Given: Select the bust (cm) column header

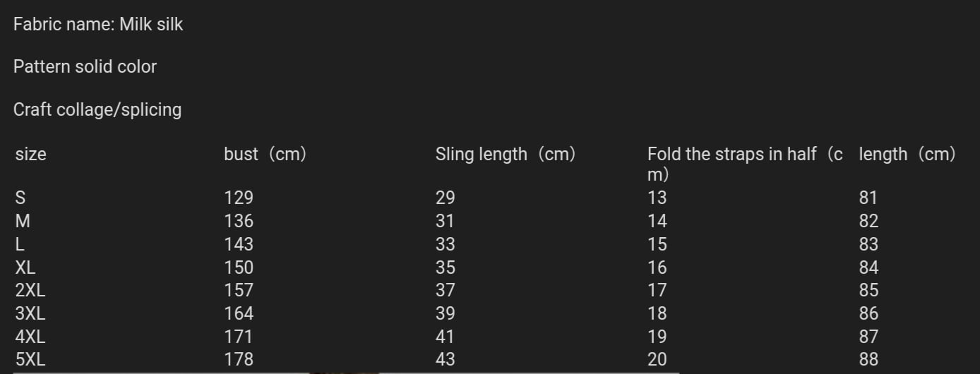Looking at the screenshot, I should (x=266, y=154).
